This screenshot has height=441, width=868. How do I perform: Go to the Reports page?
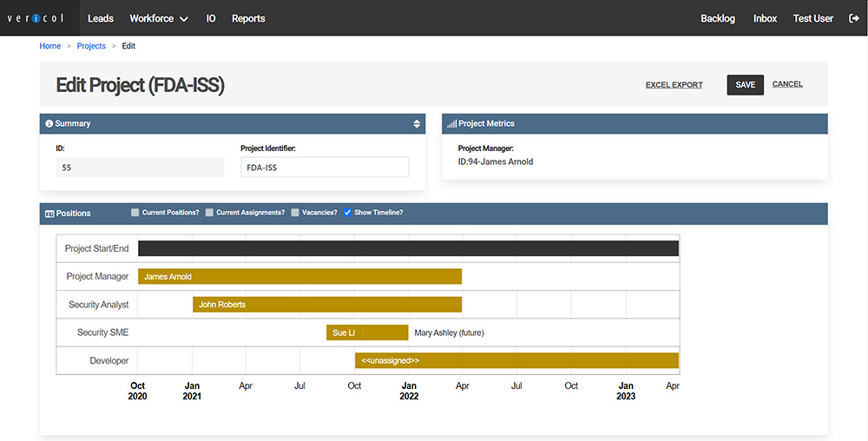click(x=248, y=18)
